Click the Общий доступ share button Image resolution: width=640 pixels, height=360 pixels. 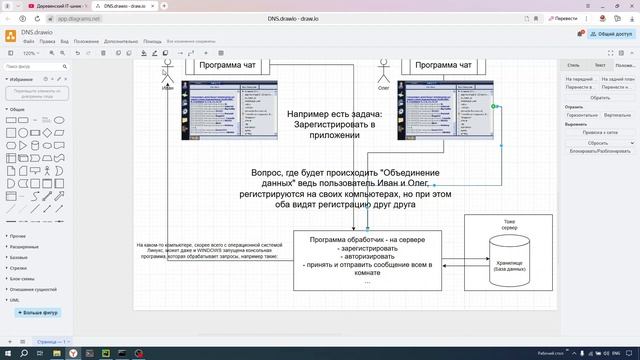611,34
